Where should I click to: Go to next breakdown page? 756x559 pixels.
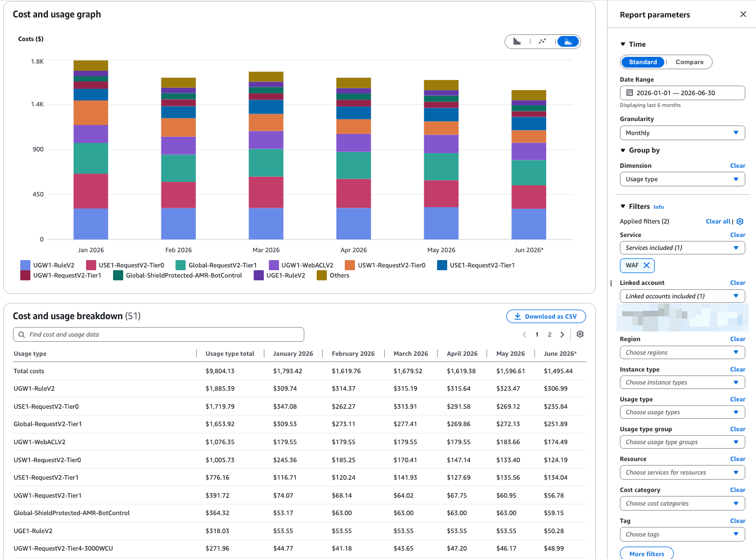(562, 334)
